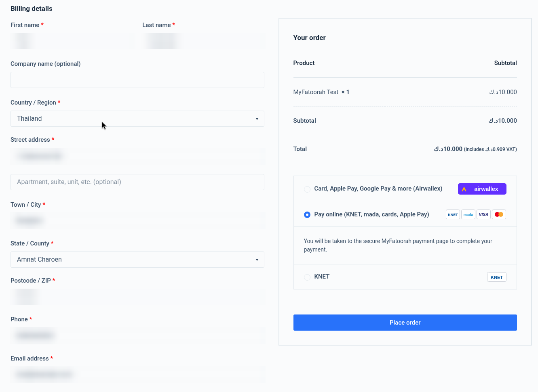The height and width of the screenshot is (392, 538).
Task: Click the VISA card icon
Action: 483,214
